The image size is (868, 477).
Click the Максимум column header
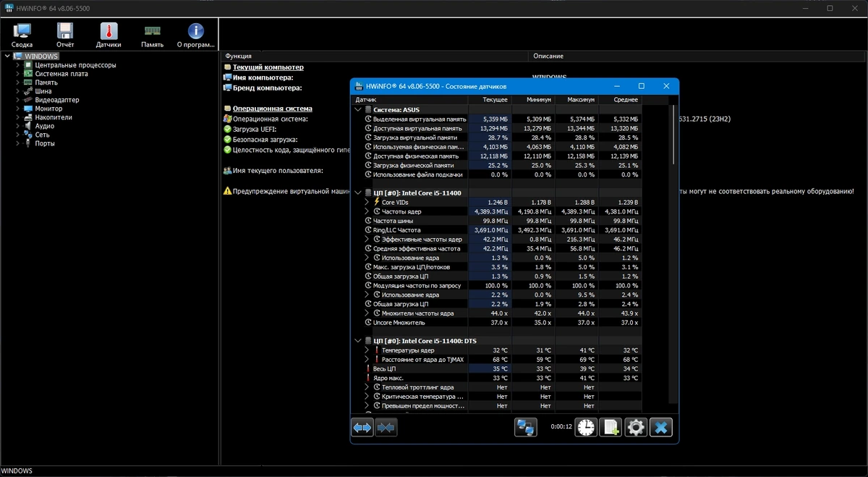click(x=576, y=100)
